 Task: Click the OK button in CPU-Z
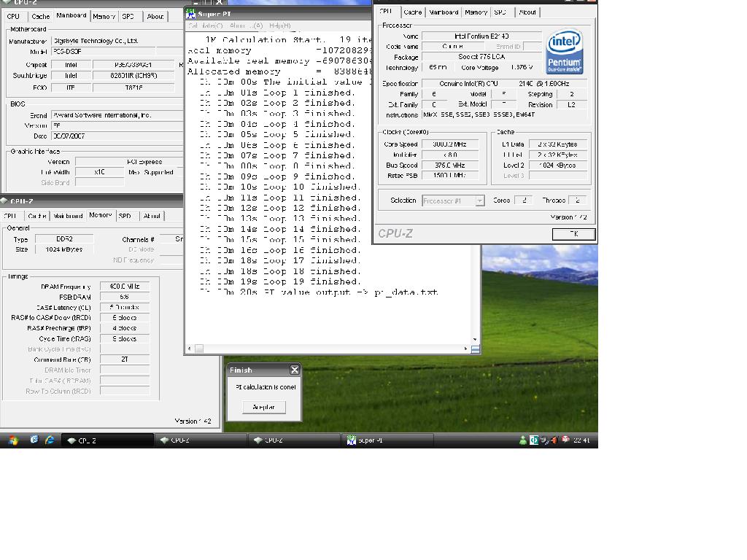[x=573, y=234]
